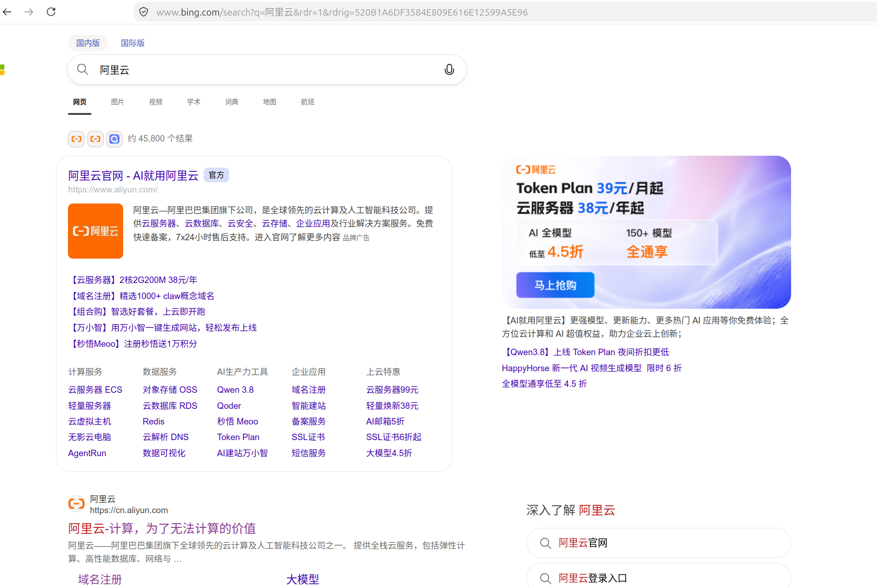Switch to 国内版 search mode
This screenshot has width=877, height=588.
click(x=88, y=43)
